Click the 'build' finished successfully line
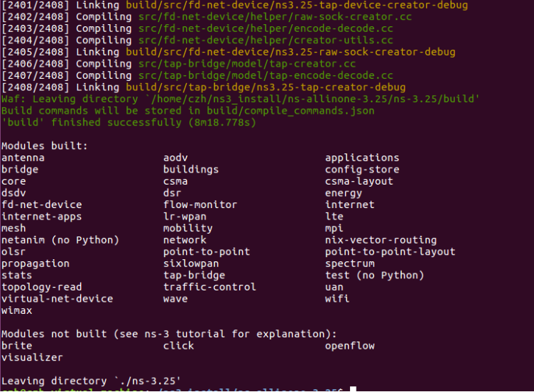534x392 pixels. 129,123
